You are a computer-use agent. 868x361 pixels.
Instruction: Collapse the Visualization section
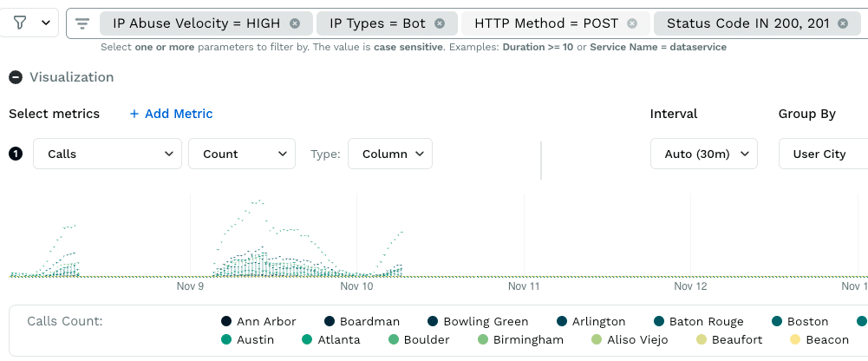coord(16,77)
